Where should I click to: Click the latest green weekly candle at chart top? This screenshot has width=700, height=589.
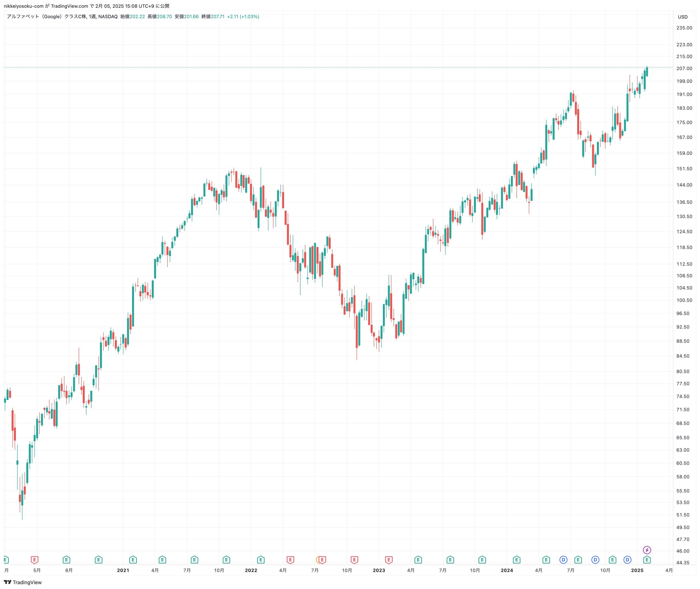[647, 71]
